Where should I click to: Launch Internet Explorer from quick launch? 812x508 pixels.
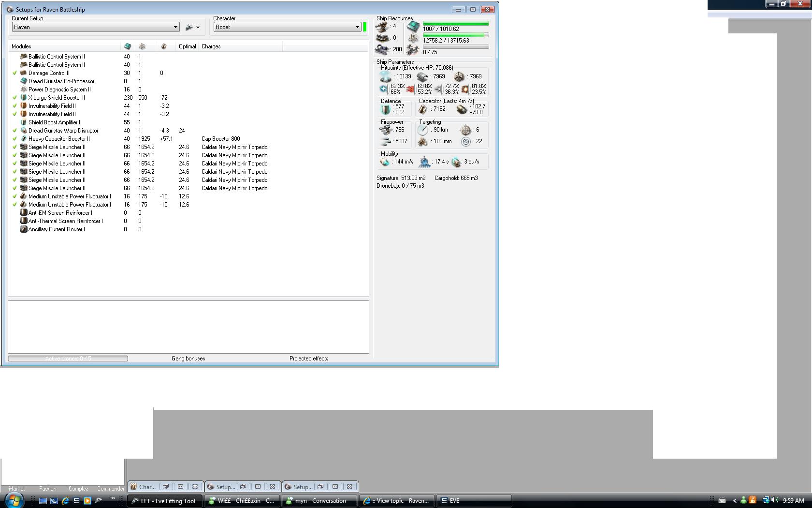[65, 501]
